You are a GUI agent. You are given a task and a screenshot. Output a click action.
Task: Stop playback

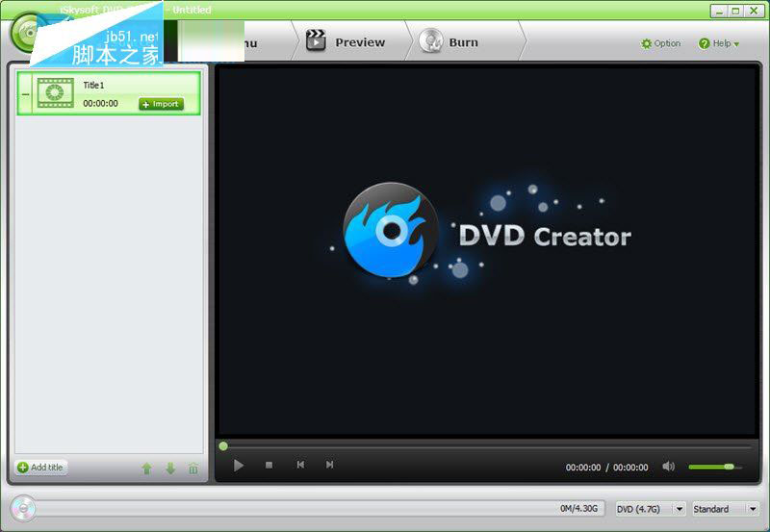tap(269, 465)
